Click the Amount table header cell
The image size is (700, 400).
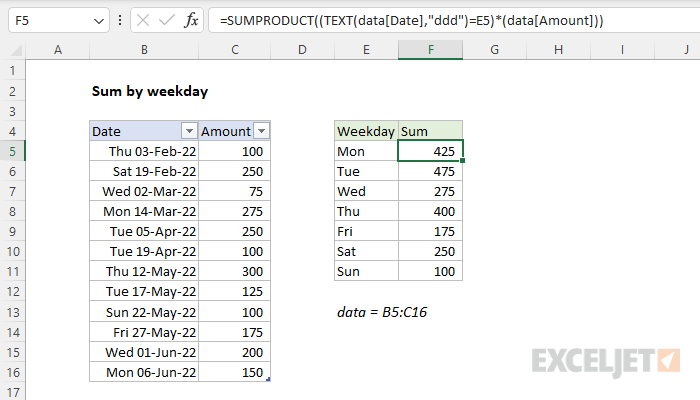[x=234, y=131]
